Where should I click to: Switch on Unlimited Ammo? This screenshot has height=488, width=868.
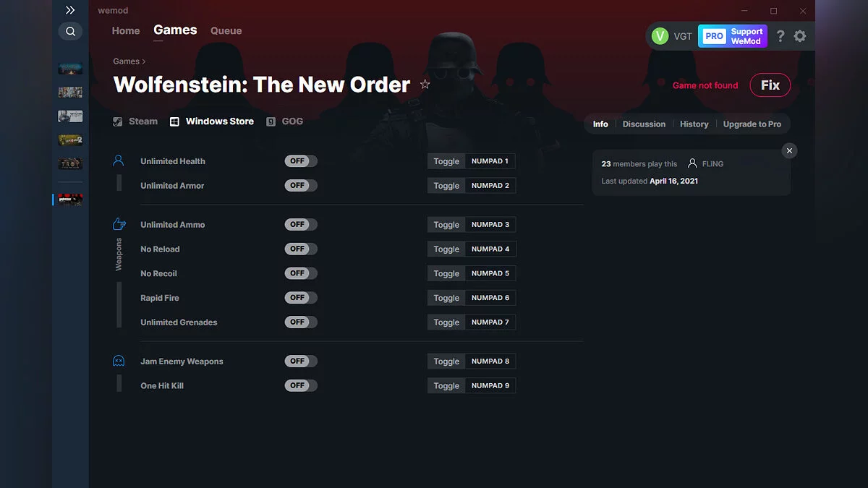tap(300, 224)
